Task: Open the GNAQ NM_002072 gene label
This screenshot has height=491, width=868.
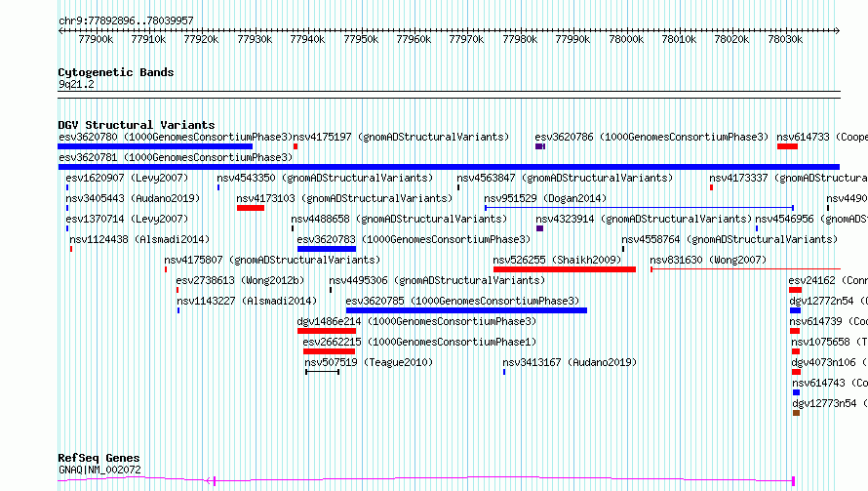Action: pos(99,470)
